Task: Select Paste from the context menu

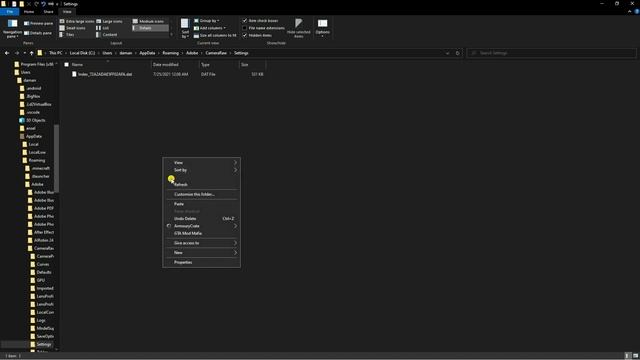Action: click(x=202, y=204)
